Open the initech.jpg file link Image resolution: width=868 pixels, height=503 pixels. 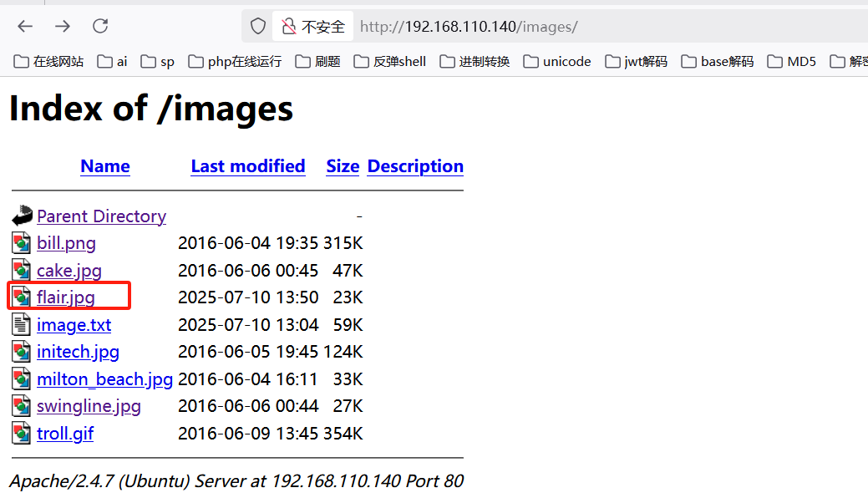click(x=78, y=352)
